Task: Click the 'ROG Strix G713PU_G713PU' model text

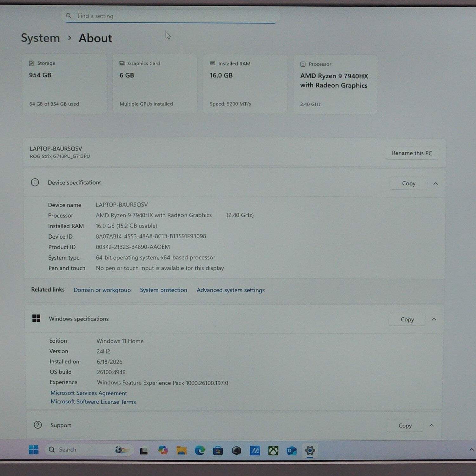Action: [x=60, y=156]
